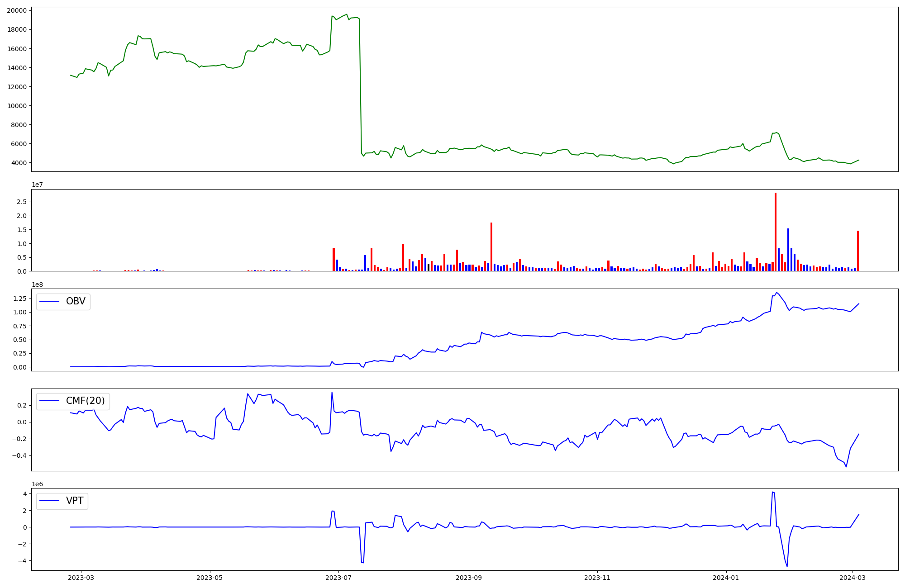905x588 pixels.
Task: Click the 1.25 tick on OBV axis
Action: click(19, 299)
